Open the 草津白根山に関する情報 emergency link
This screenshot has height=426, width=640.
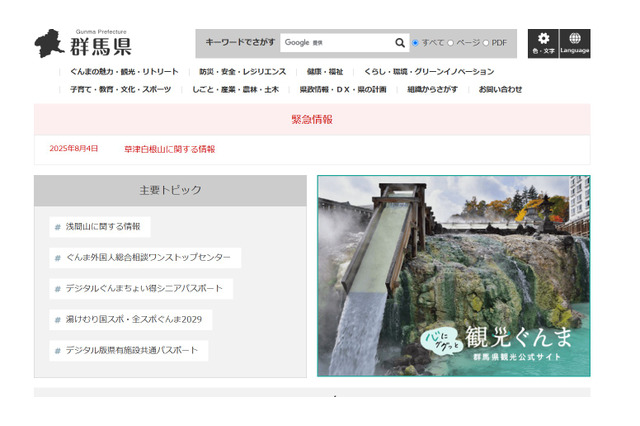click(169, 149)
